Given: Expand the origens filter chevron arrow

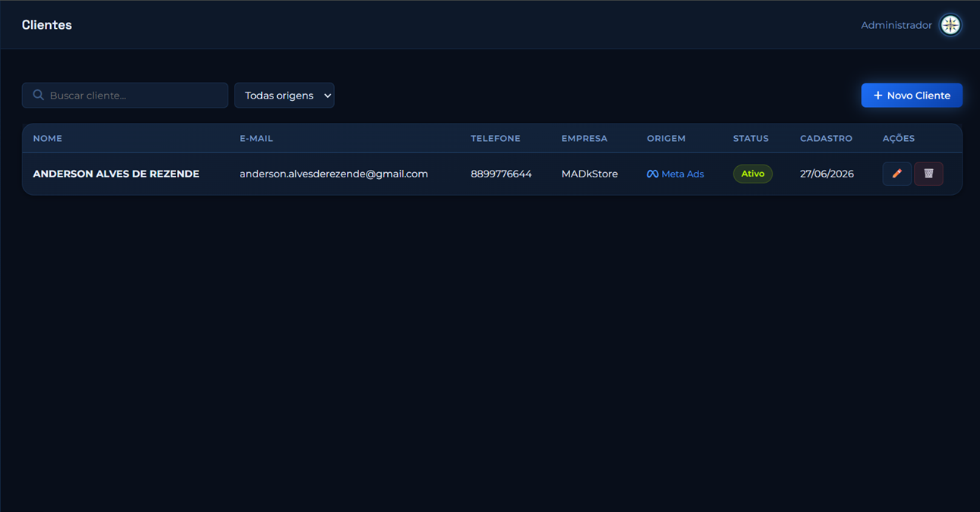Looking at the screenshot, I should tap(327, 96).
